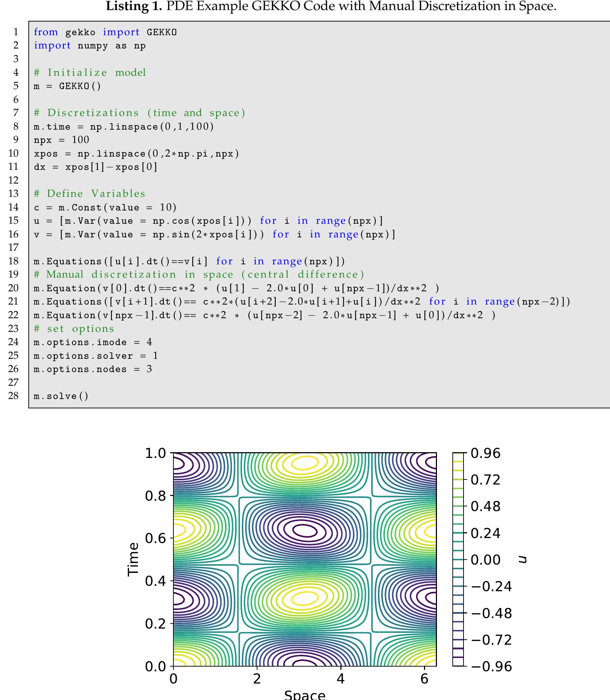Click line 'm.time = np.linspace(0,1,100)'

[x=124, y=126]
